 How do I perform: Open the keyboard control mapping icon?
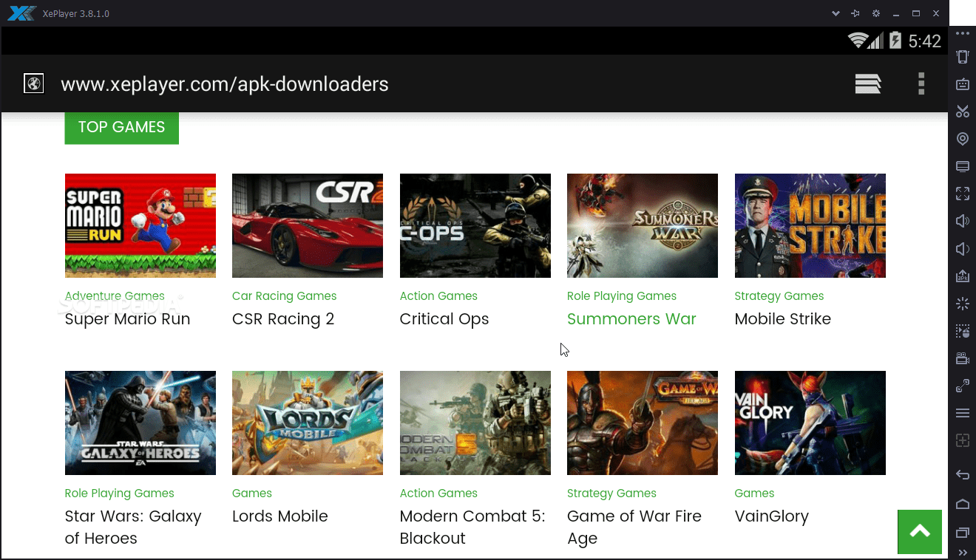962,84
